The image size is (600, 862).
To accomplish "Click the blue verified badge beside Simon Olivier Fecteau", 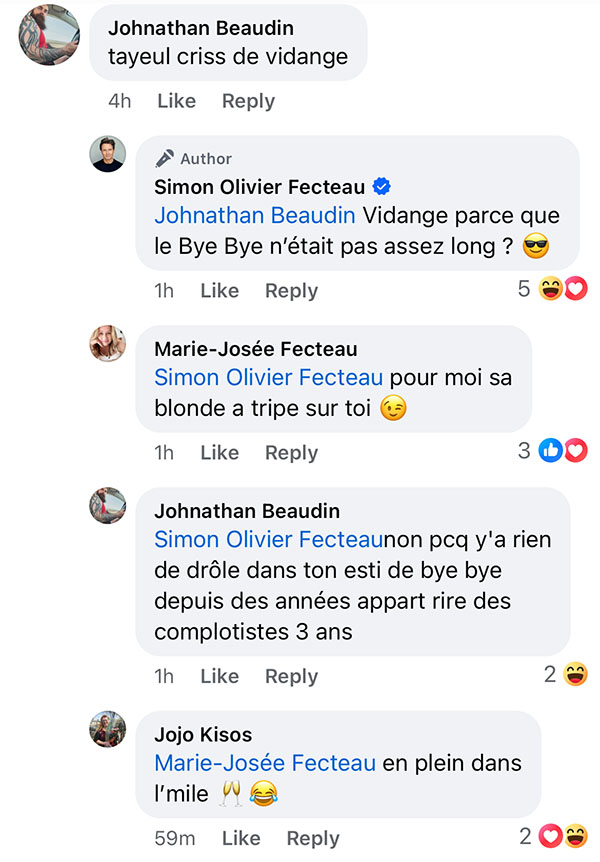I will tap(382, 187).
